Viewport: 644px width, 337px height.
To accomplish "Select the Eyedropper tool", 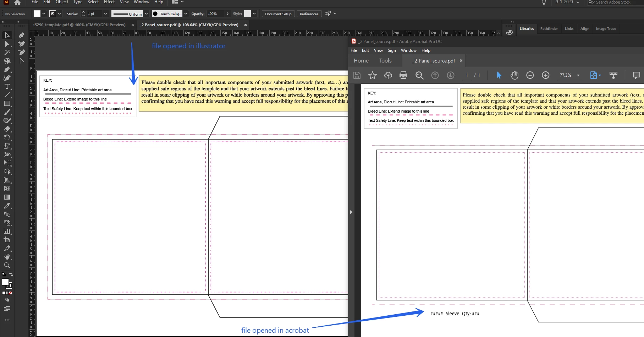I will pyautogui.click(x=7, y=206).
